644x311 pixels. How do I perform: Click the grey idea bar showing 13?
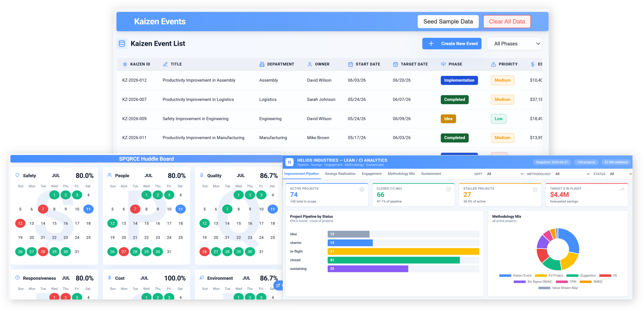[348, 234]
